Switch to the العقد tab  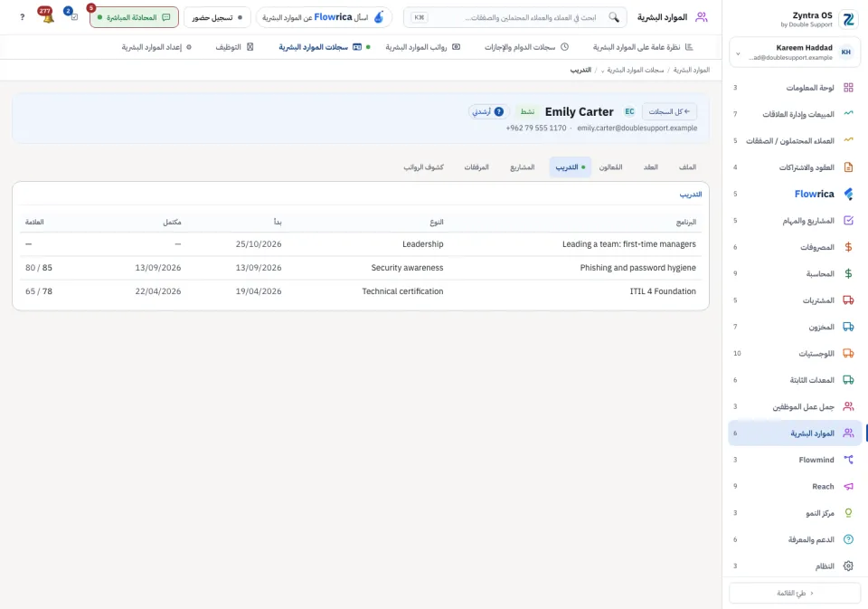[x=650, y=167]
